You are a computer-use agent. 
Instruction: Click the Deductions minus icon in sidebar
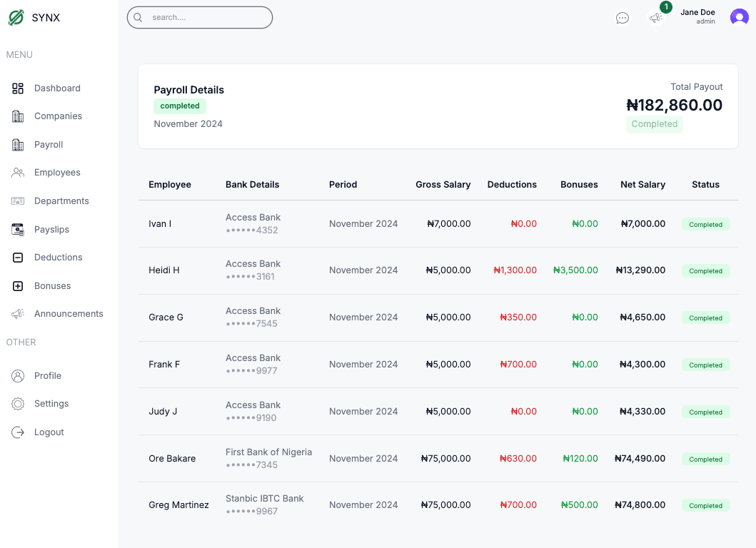[x=18, y=258]
